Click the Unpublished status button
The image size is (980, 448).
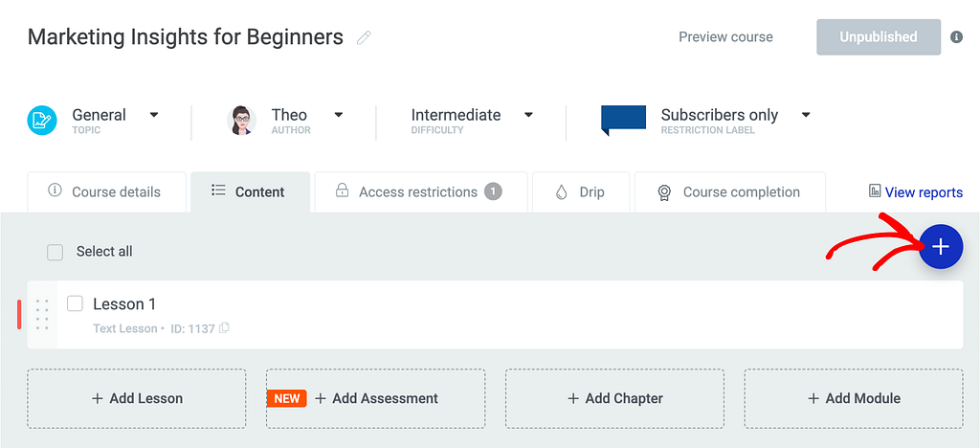point(879,37)
